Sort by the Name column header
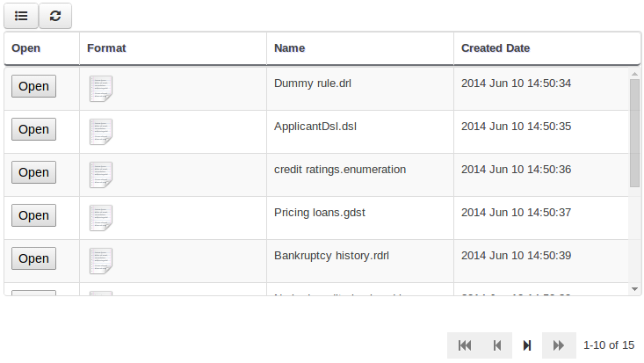Viewport: 644px width, 363px height. point(290,48)
